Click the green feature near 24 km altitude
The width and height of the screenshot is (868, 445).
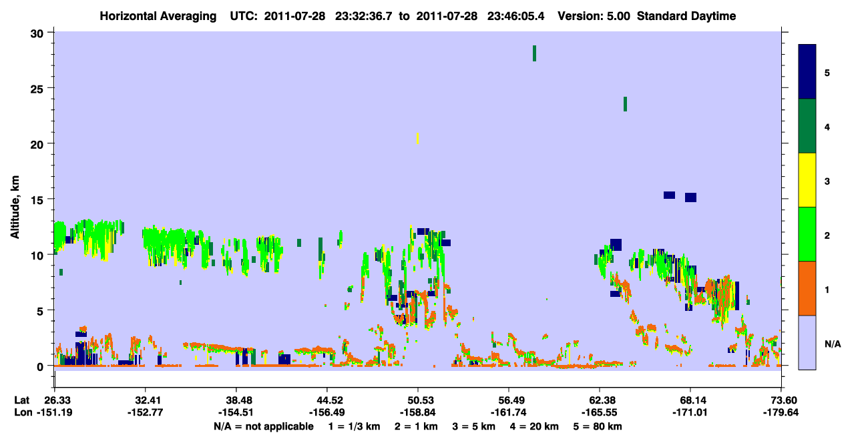coord(625,104)
